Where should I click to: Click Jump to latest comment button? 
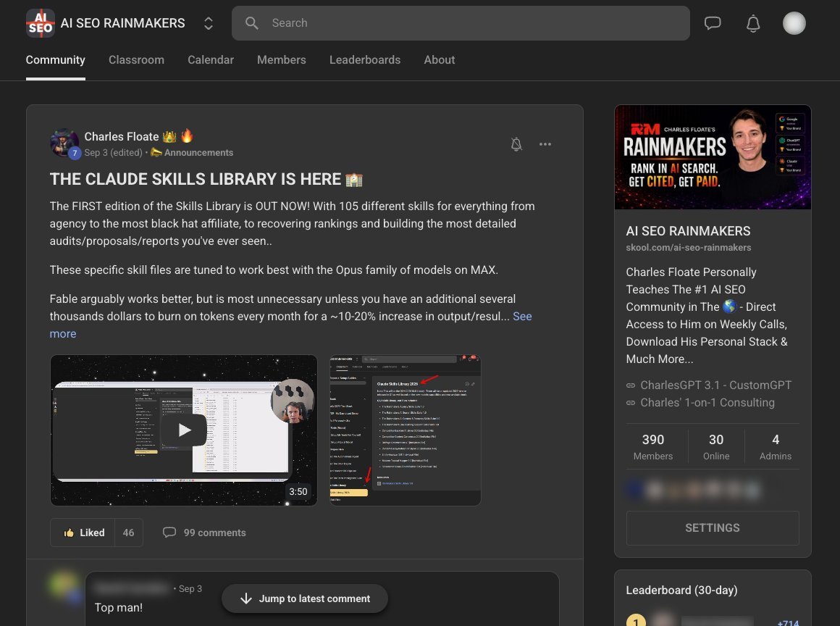click(305, 598)
